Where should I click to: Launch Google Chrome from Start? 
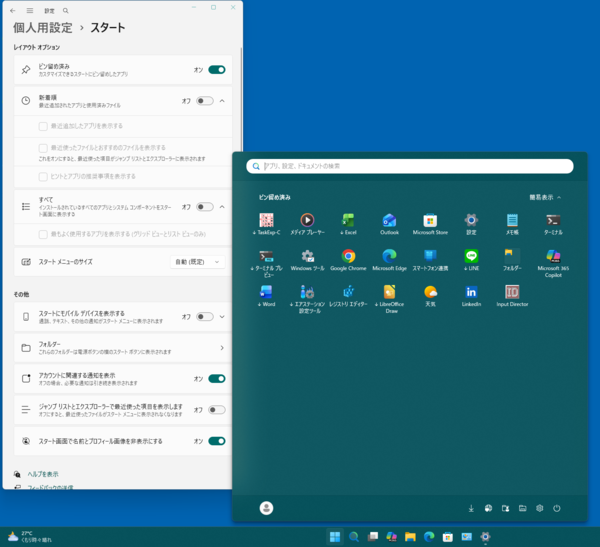(348, 260)
